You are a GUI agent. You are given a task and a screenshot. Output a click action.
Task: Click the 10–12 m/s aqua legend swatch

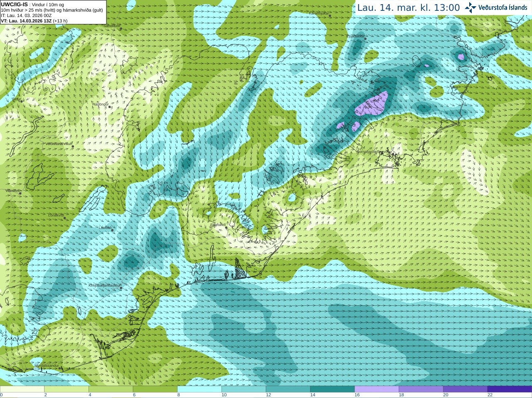(x=244, y=389)
